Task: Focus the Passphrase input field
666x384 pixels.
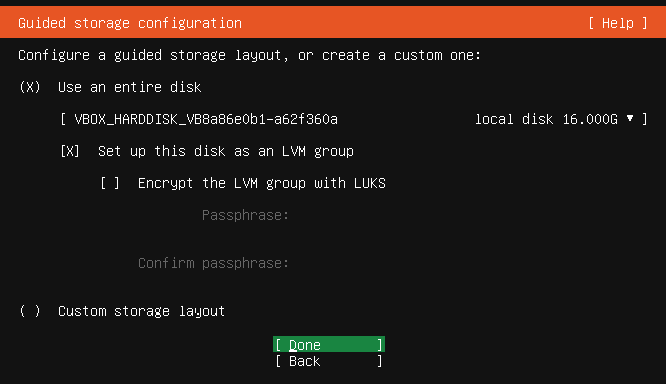Action: [x=467, y=215]
